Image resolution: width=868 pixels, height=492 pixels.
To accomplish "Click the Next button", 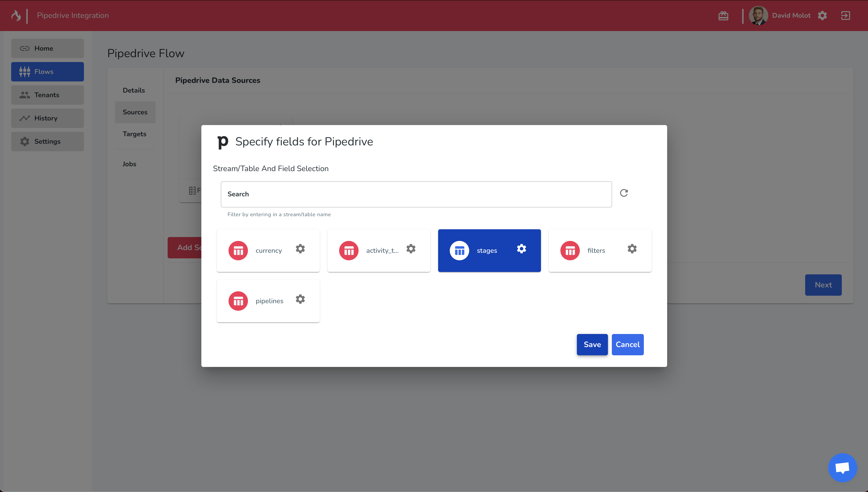I will [x=823, y=285].
